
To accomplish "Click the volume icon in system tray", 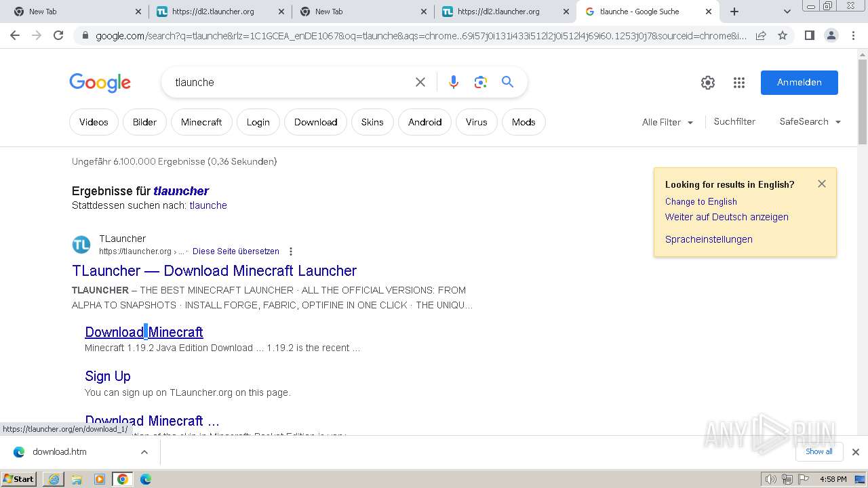I will [x=771, y=479].
